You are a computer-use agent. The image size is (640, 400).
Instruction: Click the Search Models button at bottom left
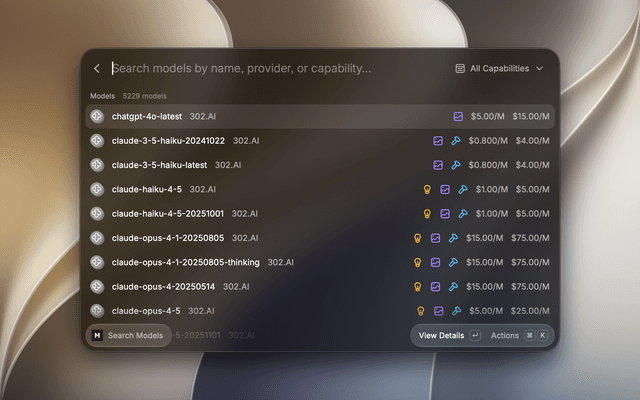click(129, 336)
